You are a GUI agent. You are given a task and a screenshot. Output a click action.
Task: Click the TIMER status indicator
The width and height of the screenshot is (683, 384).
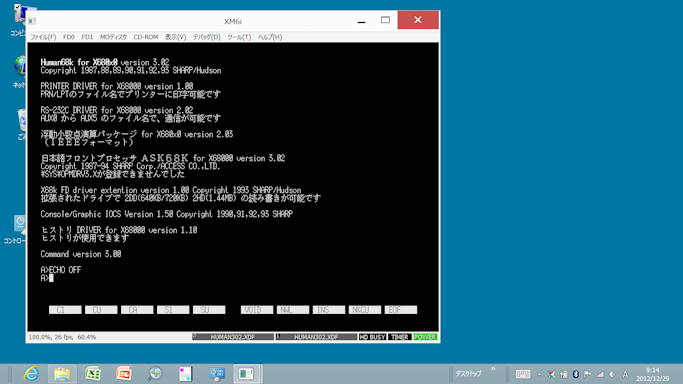(399, 337)
